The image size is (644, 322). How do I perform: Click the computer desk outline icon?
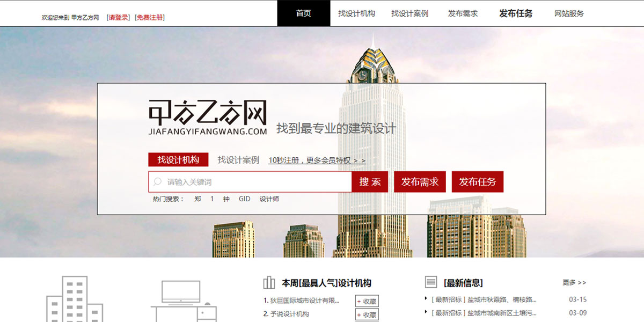point(184,301)
